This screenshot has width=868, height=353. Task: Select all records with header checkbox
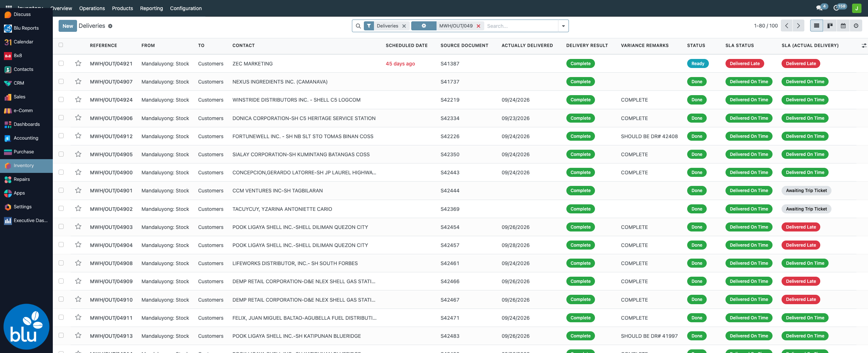click(61, 45)
